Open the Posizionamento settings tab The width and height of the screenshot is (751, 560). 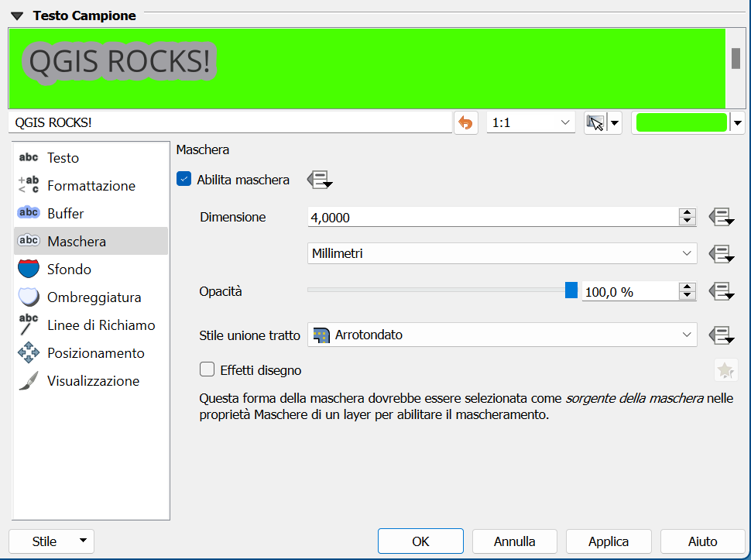coord(91,352)
